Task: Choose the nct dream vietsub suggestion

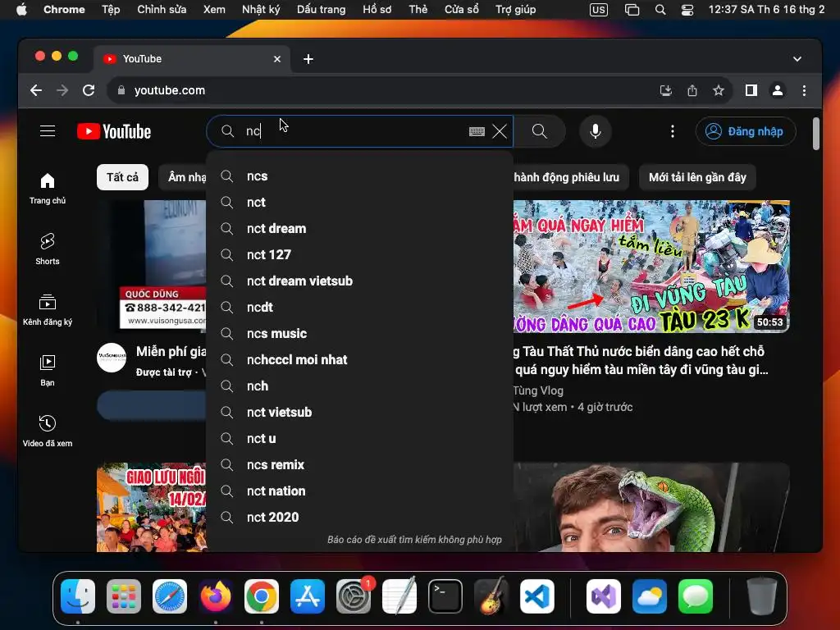Action: pos(359,281)
